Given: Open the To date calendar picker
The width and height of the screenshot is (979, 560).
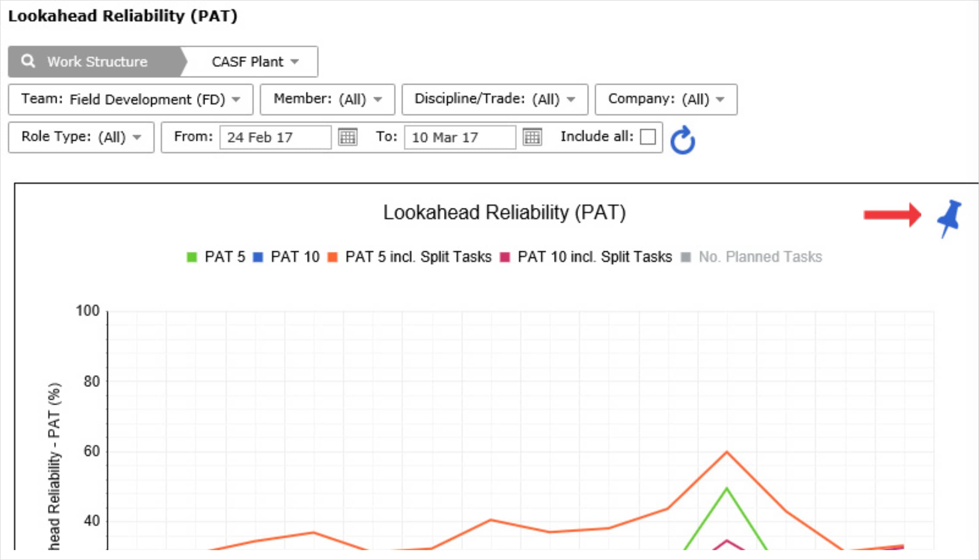Looking at the screenshot, I should coord(532,137).
